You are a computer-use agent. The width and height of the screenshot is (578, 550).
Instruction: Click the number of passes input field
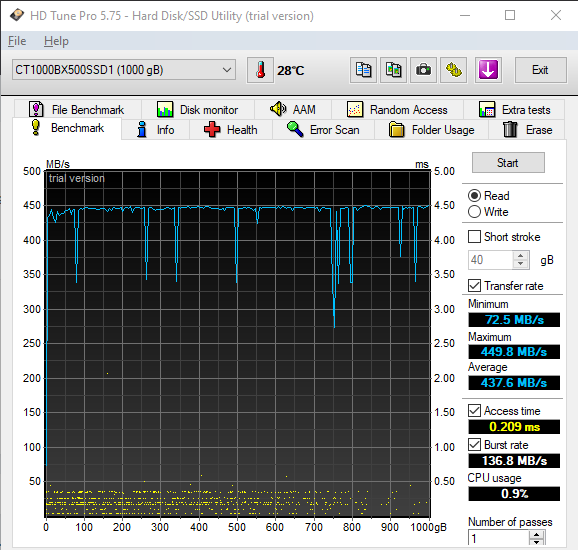(498, 538)
